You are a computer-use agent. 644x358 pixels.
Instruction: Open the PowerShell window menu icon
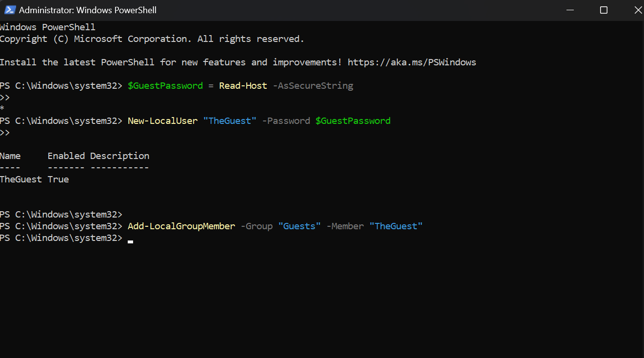click(x=10, y=10)
